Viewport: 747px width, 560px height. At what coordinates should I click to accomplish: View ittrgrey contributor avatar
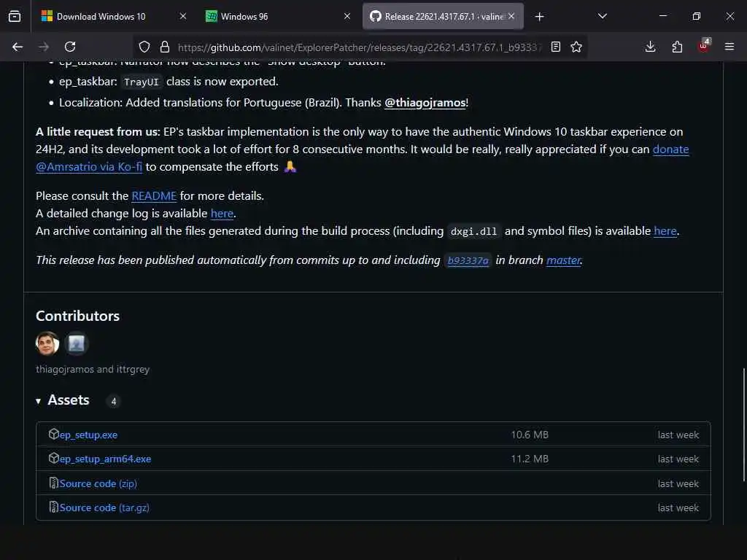(76, 343)
